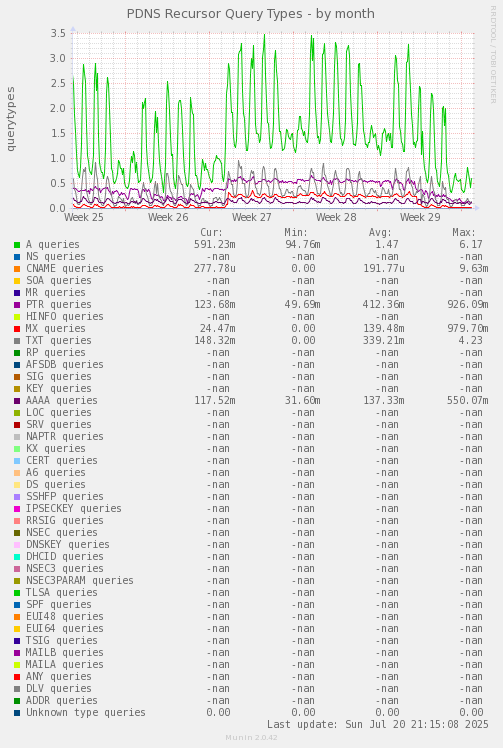Screen dimensions: 503x748
Task: Click the red MX queries color swatch
Action: [x=17, y=329]
